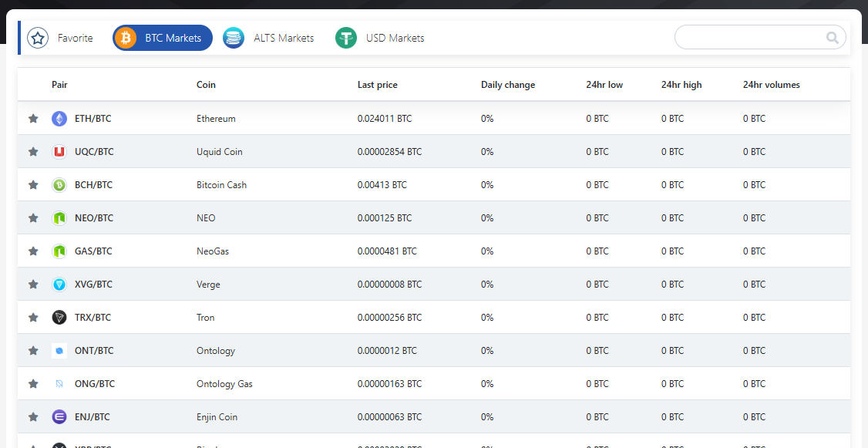The height and width of the screenshot is (448, 868).
Task: Star the ENJ/BTC pair
Action: 33,417
